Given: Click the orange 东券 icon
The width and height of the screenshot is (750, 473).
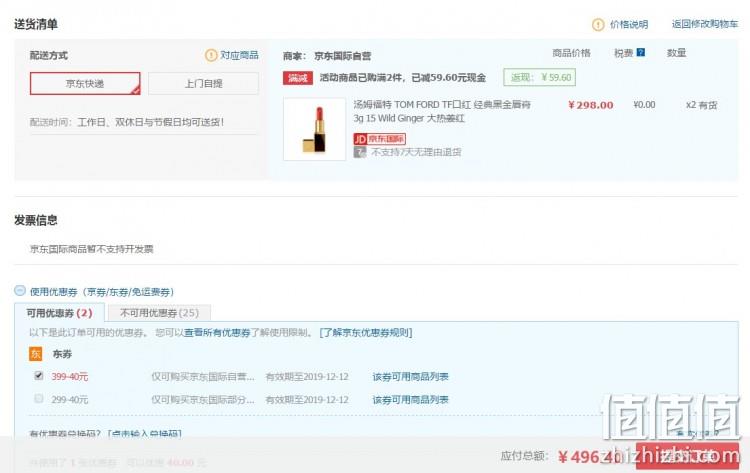Looking at the screenshot, I should tap(36, 354).
